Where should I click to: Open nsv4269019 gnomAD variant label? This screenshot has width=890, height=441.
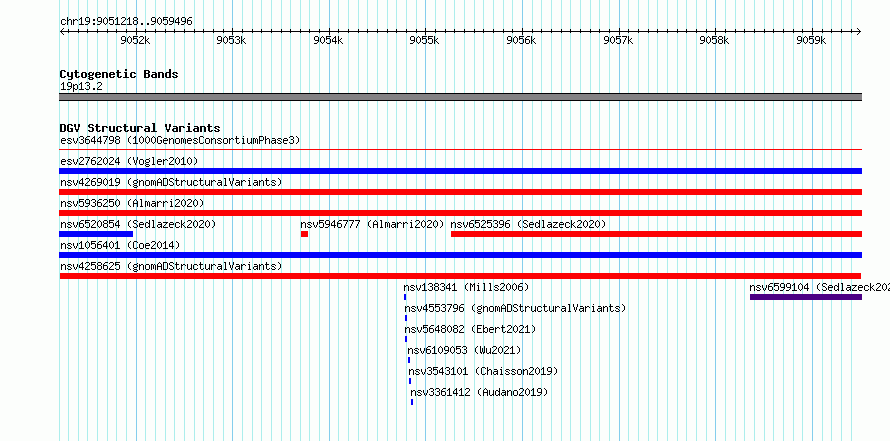pos(171,182)
